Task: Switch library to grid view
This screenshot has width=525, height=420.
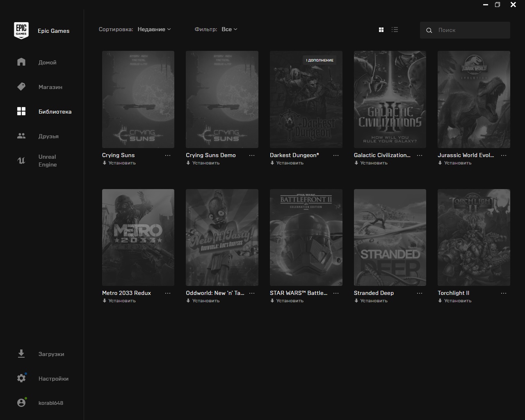Action: pyautogui.click(x=381, y=30)
